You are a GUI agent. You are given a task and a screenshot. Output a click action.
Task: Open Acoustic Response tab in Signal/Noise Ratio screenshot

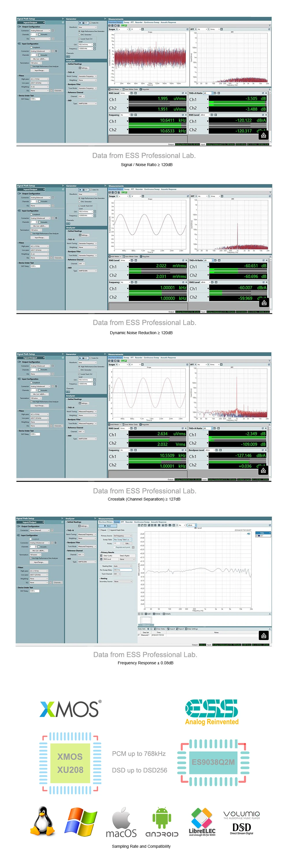pyautogui.click(x=168, y=23)
